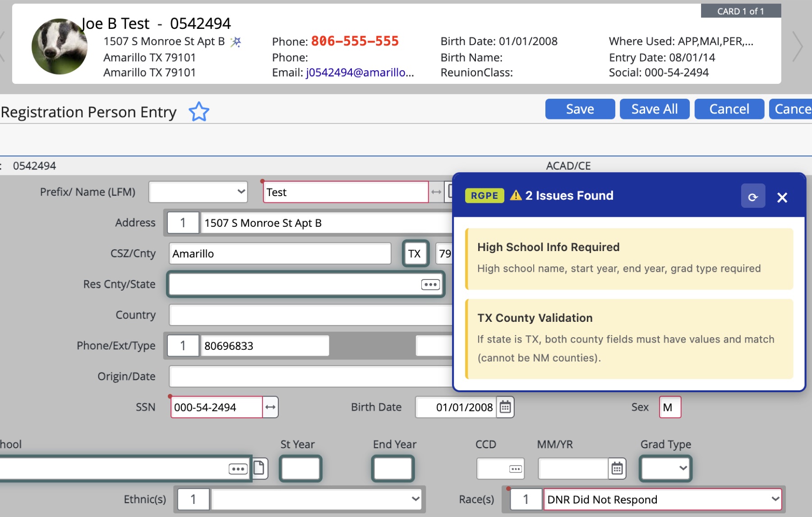This screenshot has width=812, height=517.
Task: Click the TX County Validation issue
Action: click(629, 339)
